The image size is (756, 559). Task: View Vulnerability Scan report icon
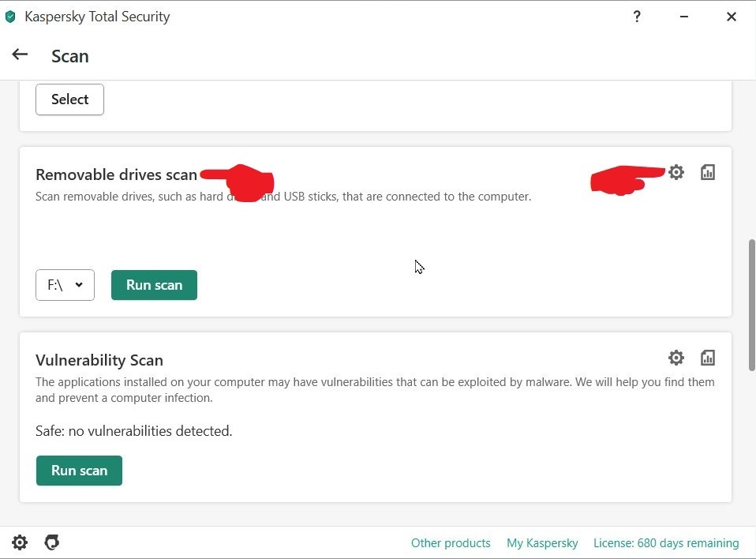(708, 358)
